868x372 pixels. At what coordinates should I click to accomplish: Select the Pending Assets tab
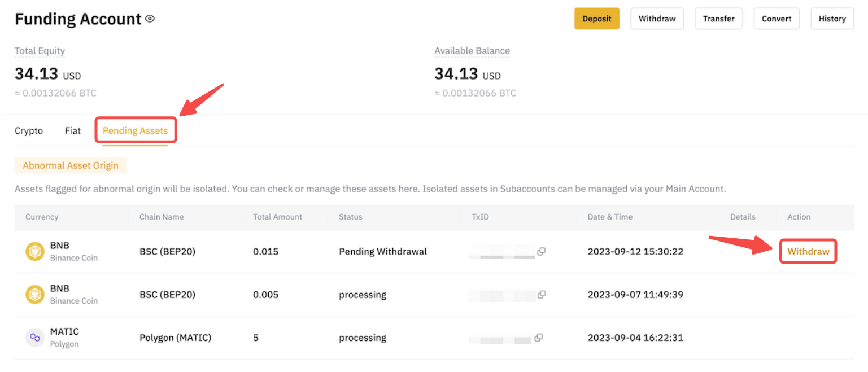(x=135, y=130)
